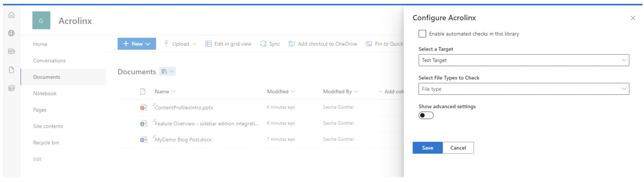
Task: Open MyDemo Blog Post.docx file
Action: (x=183, y=140)
